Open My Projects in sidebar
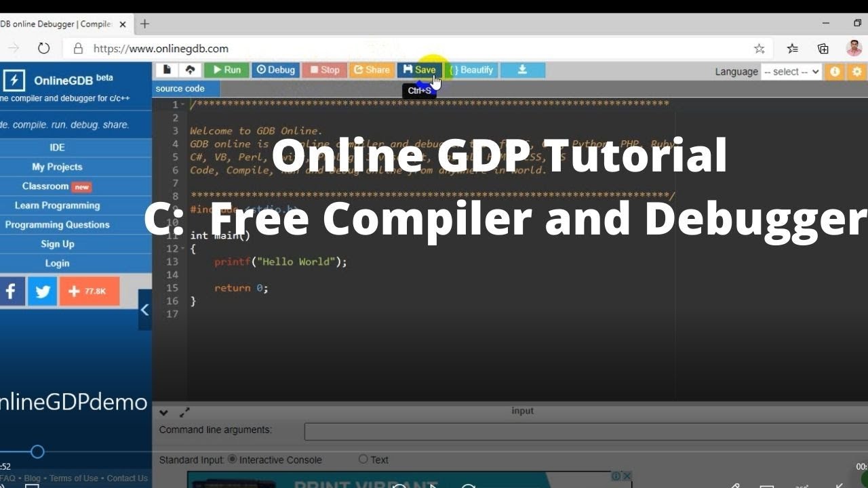Image resolution: width=868 pixels, height=488 pixels. (x=57, y=167)
